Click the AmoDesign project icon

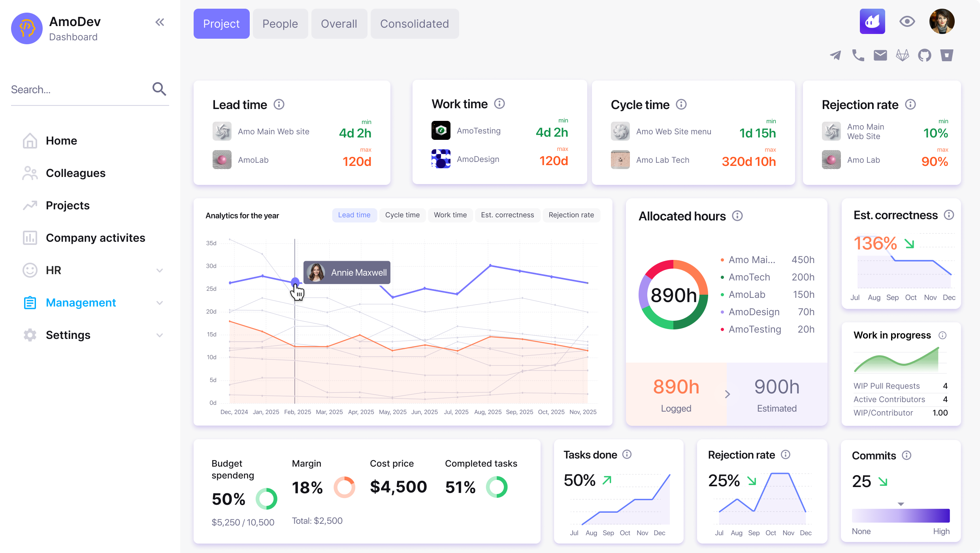[441, 159]
